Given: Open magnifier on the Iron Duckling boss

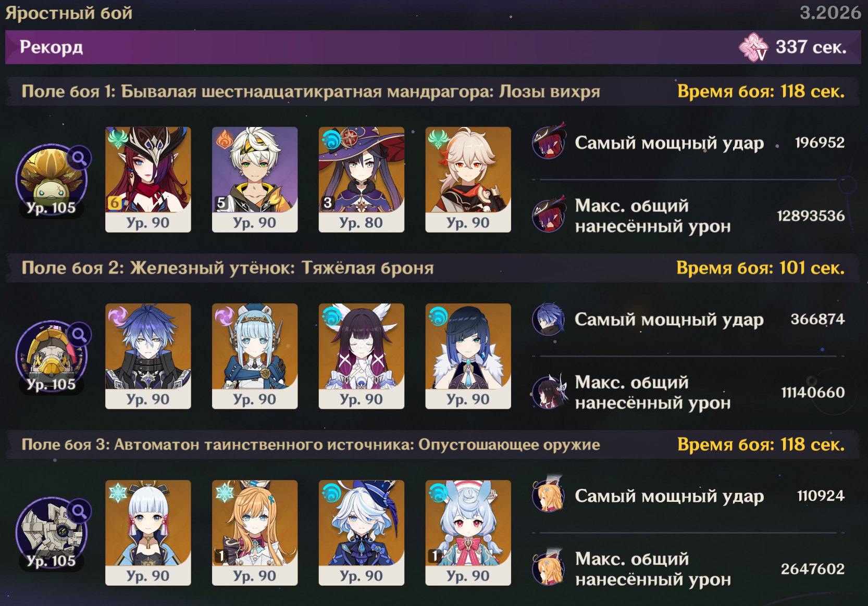Looking at the screenshot, I should [79, 334].
